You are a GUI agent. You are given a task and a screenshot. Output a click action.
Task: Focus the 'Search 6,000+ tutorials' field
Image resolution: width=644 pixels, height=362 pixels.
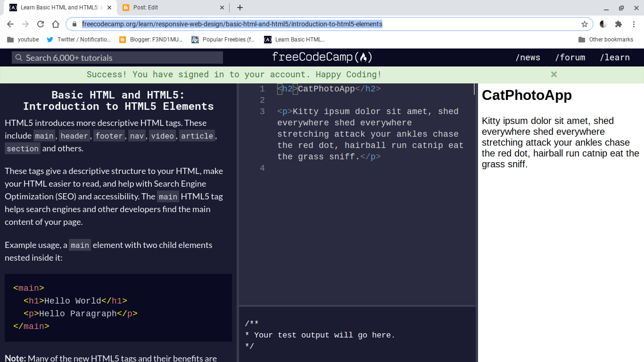tap(117, 58)
